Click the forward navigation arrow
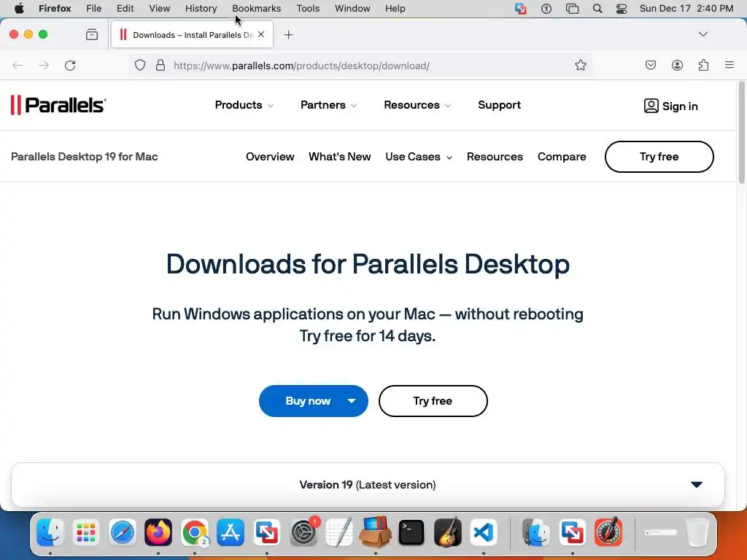Screen dimensions: 747x560 click(44, 65)
